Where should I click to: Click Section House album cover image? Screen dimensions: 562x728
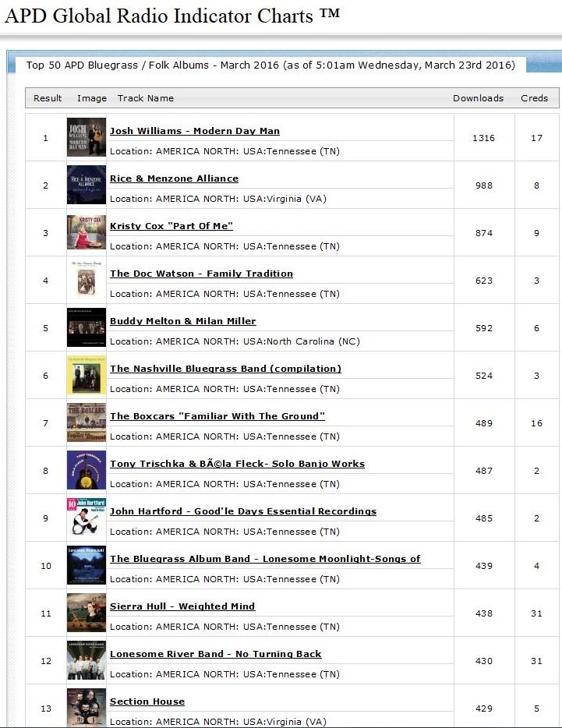87,708
